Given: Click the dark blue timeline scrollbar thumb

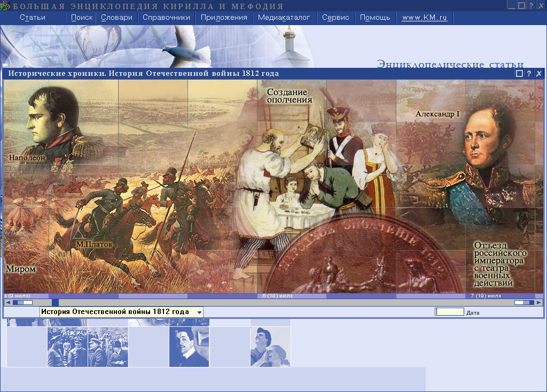Looking at the screenshot, I should (55, 302).
